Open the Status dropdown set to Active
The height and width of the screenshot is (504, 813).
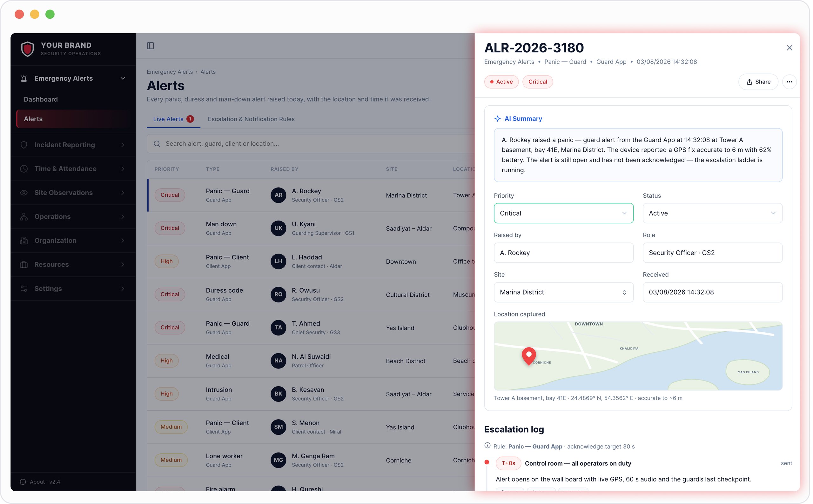(712, 213)
